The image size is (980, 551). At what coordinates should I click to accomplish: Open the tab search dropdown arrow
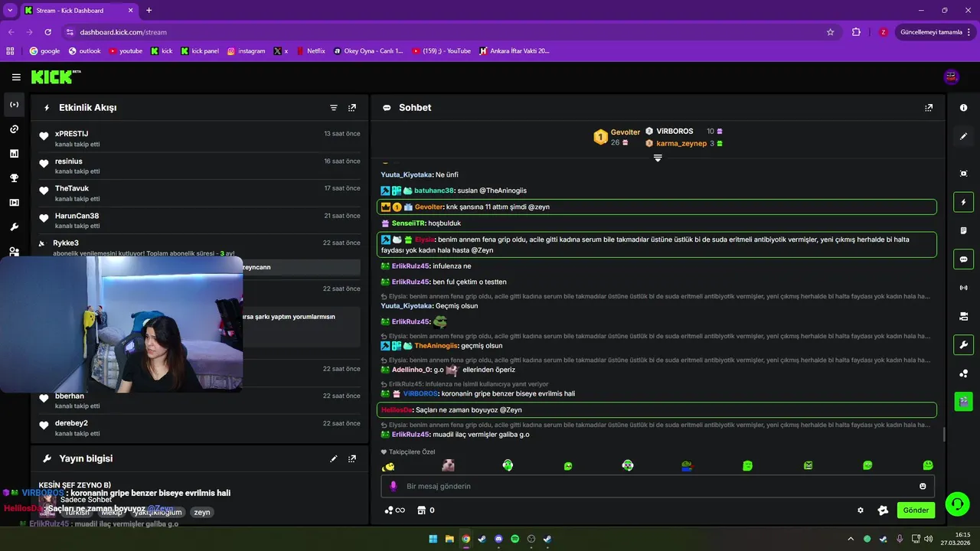pyautogui.click(x=10, y=10)
